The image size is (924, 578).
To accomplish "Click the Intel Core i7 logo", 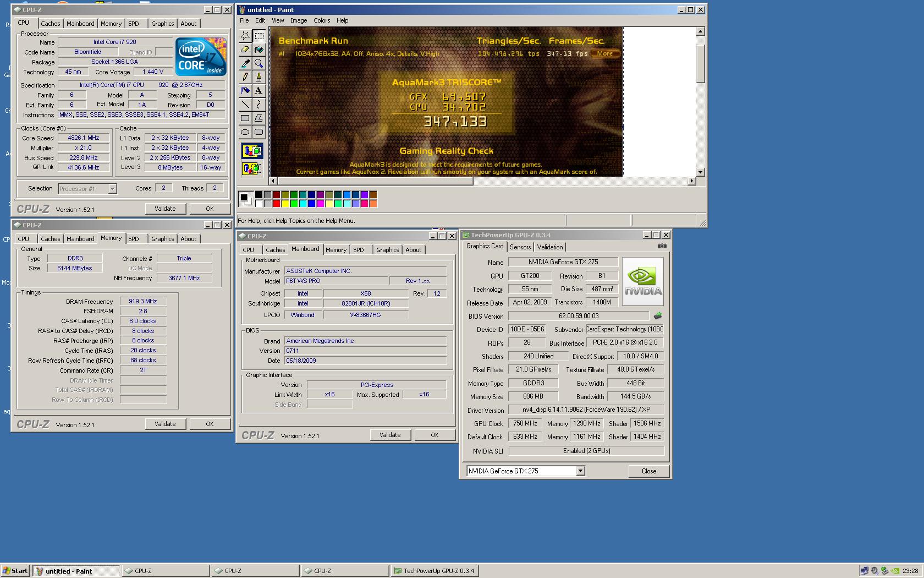I will (x=201, y=57).
